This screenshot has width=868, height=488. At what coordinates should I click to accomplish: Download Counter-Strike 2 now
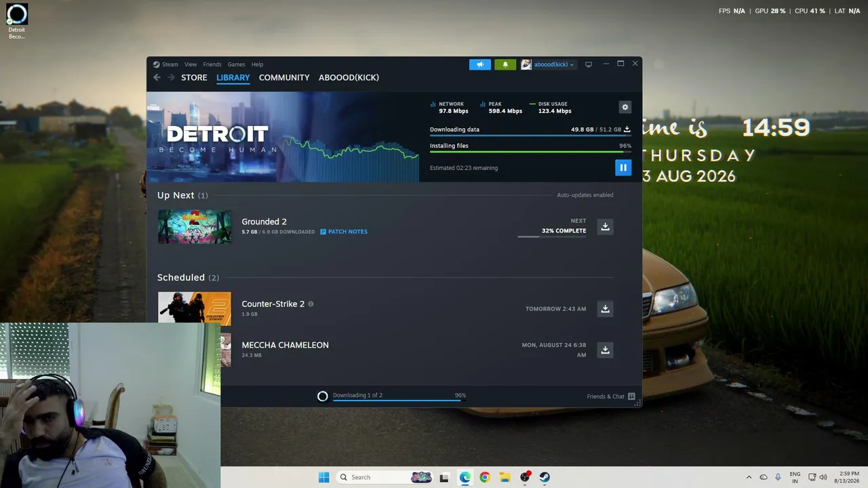click(605, 308)
